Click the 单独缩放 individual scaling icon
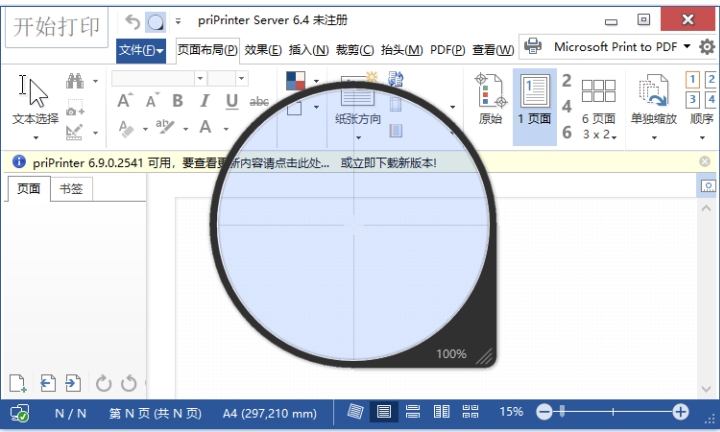Image resolution: width=720 pixels, height=432 pixels. click(x=653, y=100)
